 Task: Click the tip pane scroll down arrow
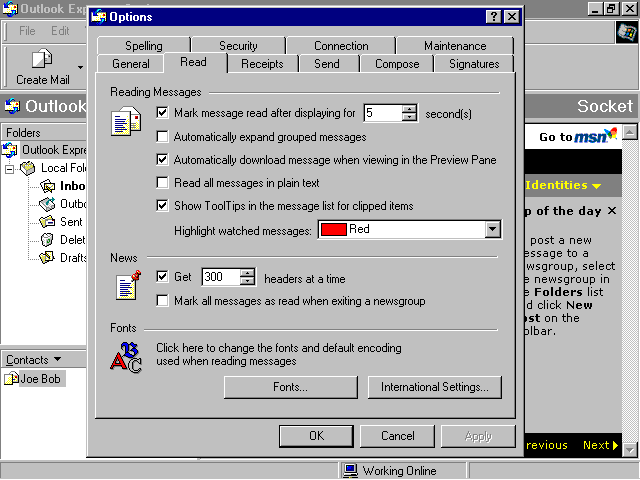click(x=630, y=450)
